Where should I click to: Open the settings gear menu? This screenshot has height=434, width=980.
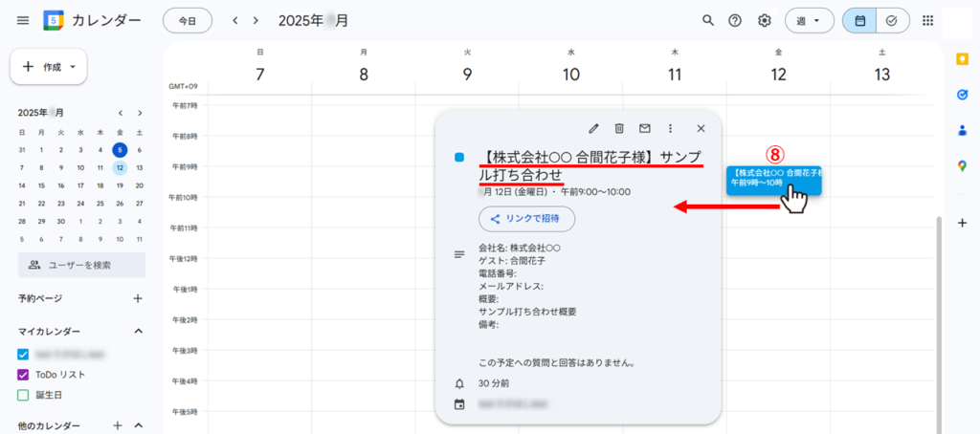[x=764, y=20]
